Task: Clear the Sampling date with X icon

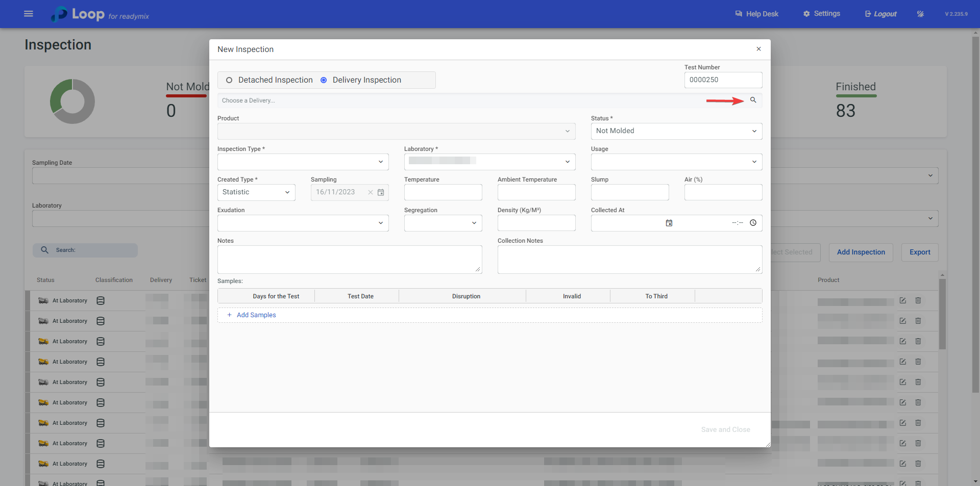Action: pyautogui.click(x=371, y=192)
